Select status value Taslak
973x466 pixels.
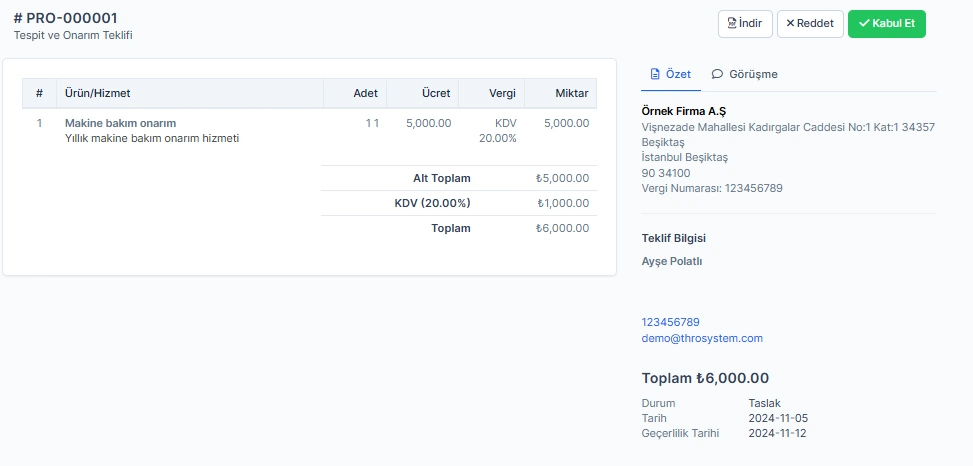pyautogui.click(x=764, y=403)
